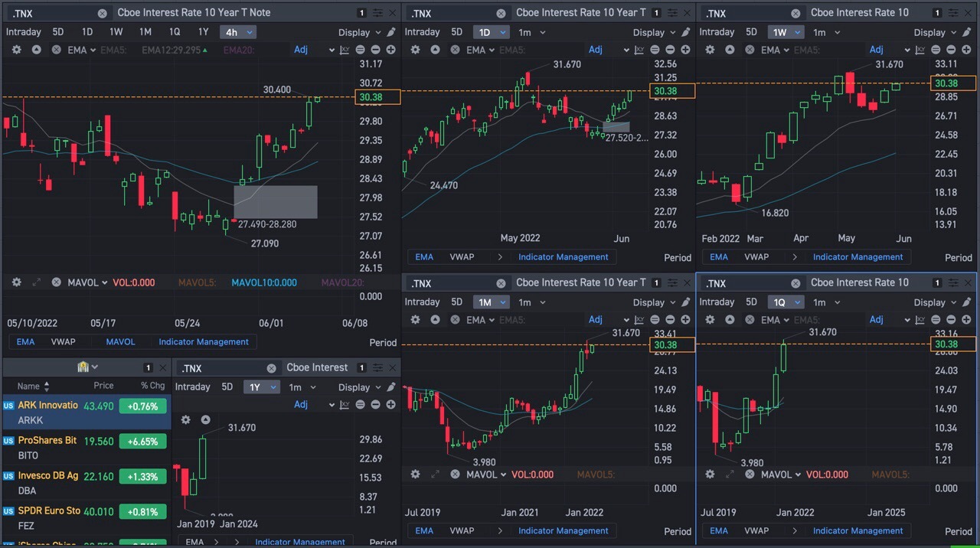Open indicator gear settings in 1Q panel
Viewport: 980px width, 548px height.
tap(710, 320)
